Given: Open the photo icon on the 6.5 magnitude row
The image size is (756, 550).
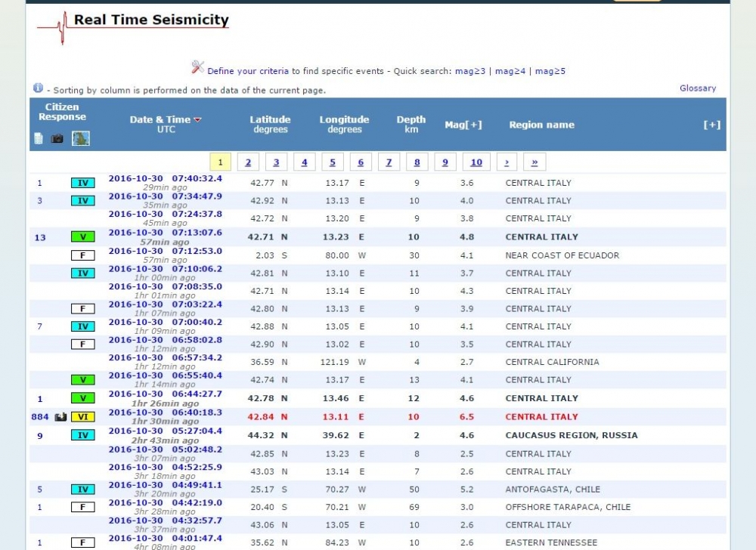Looking at the screenshot, I should [x=60, y=417].
